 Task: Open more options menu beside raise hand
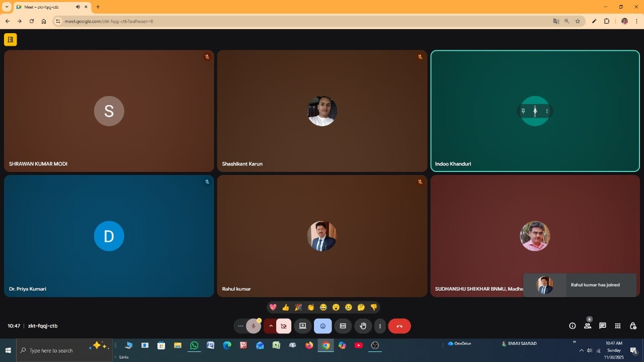[x=380, y=326]
